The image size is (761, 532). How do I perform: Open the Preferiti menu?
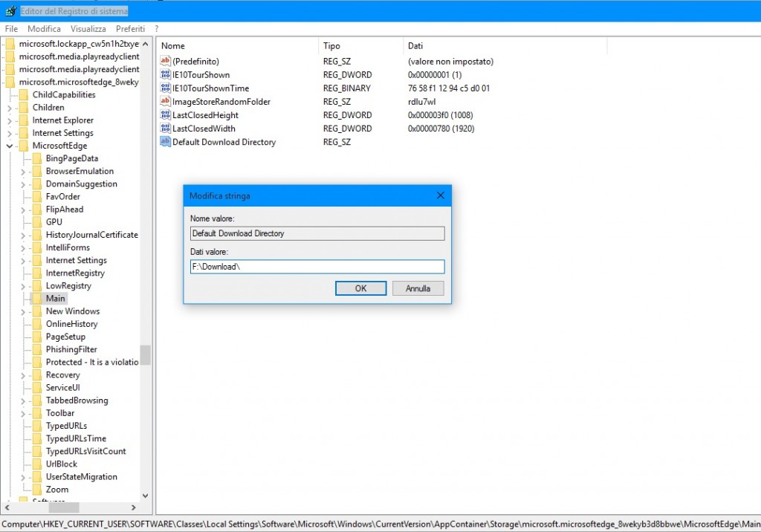130,29
